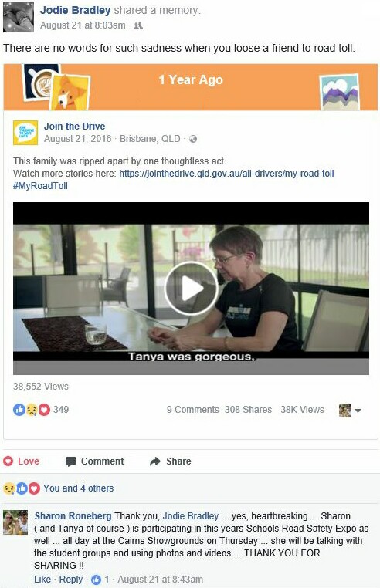Click the Share arrow button
The width and height of the screenshot is (380, 588).
(x=171, y=461)
